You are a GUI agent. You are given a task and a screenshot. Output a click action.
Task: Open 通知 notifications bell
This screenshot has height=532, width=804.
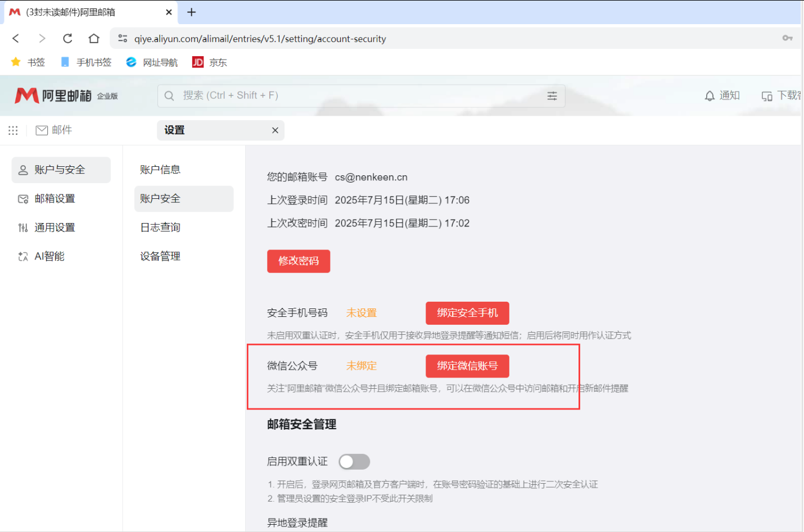click(722, 96)
